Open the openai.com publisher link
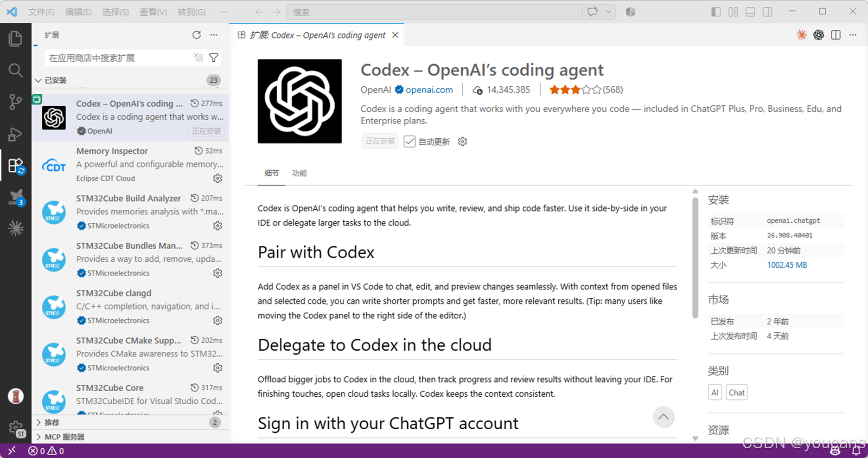The width and height of the screenshot is (868, 458). pyautogui.click(x=429, y=90)
